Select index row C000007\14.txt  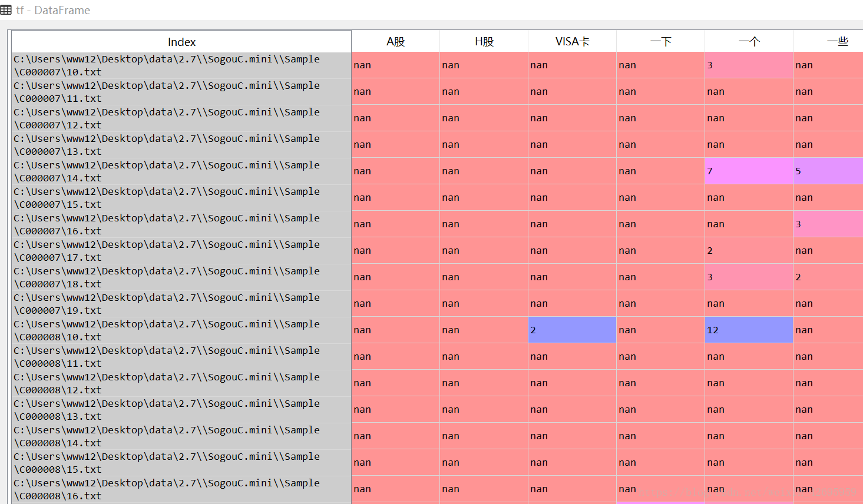pyautogui.click(x=181, y=171)
